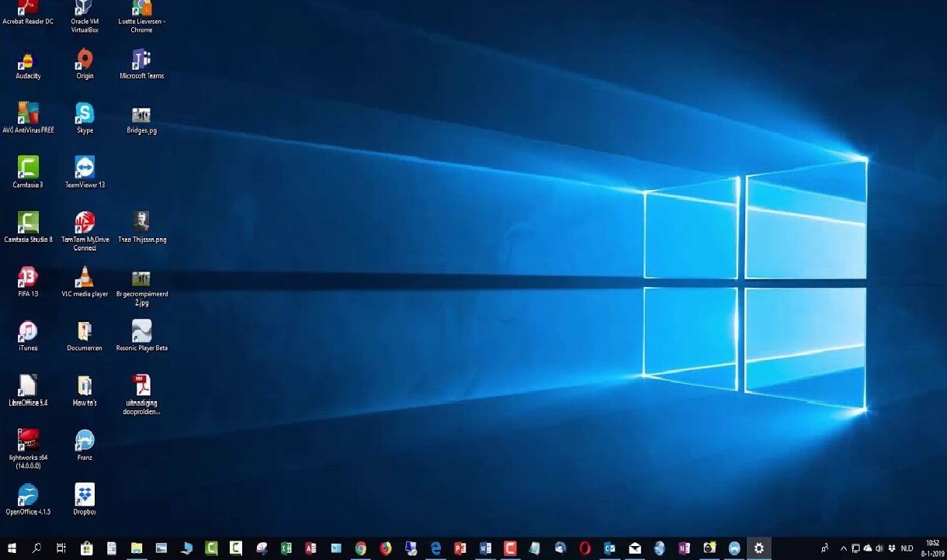Select the VLC media player icon

point(85,282)
